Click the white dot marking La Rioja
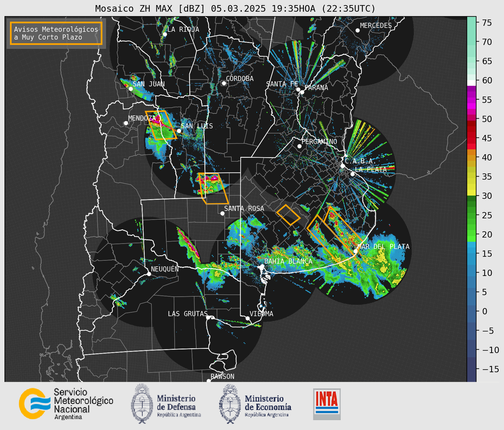504x430 pixels. pyautogui.click(x=165, y=34)
